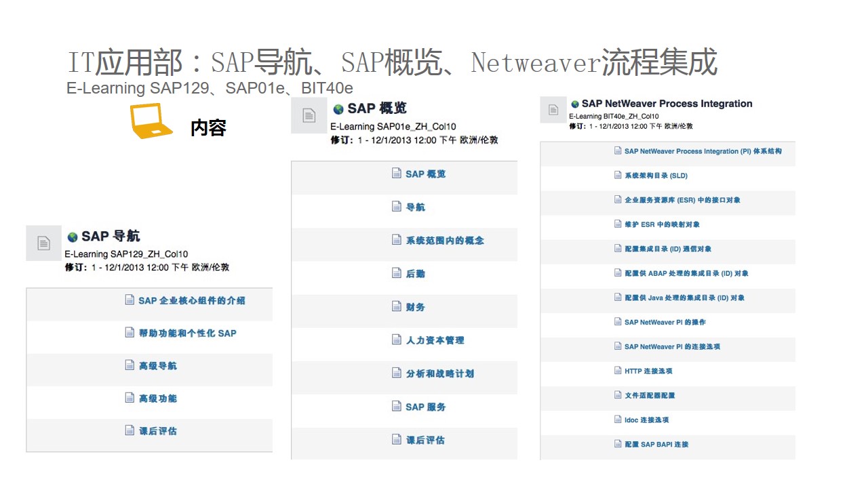The height and width of the screenshot is (488, 868).
Task: Click the 修订 line under SAP 导航
Action: coord(147,267)
